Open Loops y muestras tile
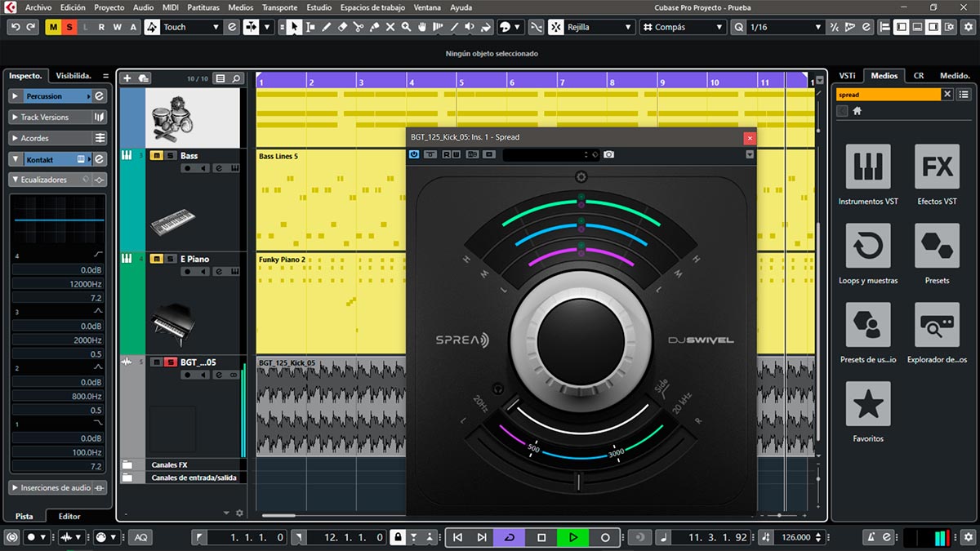 868,246
